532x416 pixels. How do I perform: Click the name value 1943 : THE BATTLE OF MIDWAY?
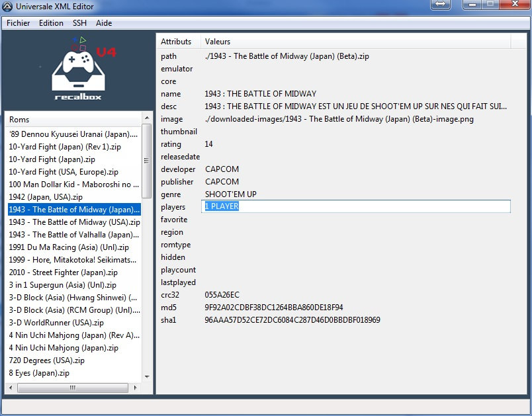261,93
